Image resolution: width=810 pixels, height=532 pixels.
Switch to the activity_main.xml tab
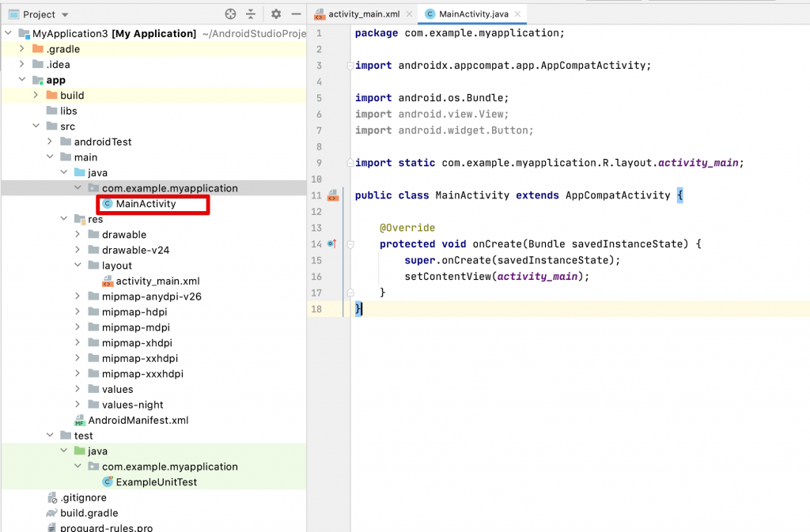coord(362,13)
